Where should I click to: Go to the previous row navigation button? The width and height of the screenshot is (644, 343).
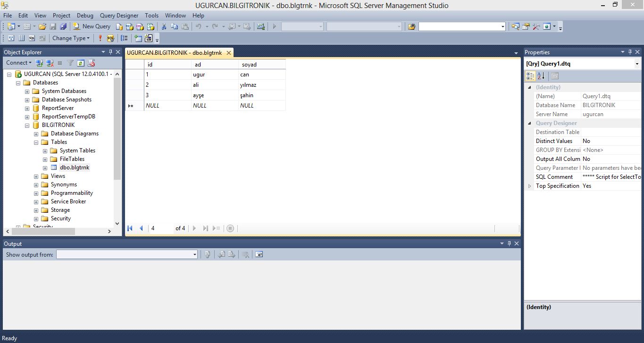141,228
